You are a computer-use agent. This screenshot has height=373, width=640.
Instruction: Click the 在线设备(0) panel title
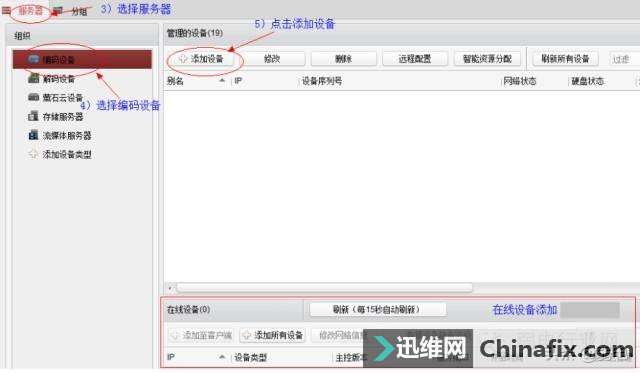coord(189,309)
